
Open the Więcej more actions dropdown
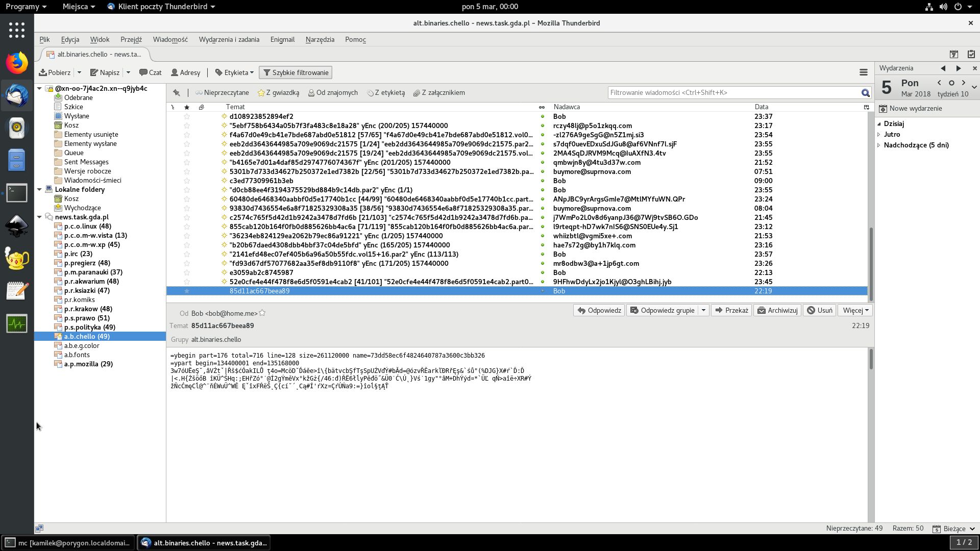(x=856, y=310)
